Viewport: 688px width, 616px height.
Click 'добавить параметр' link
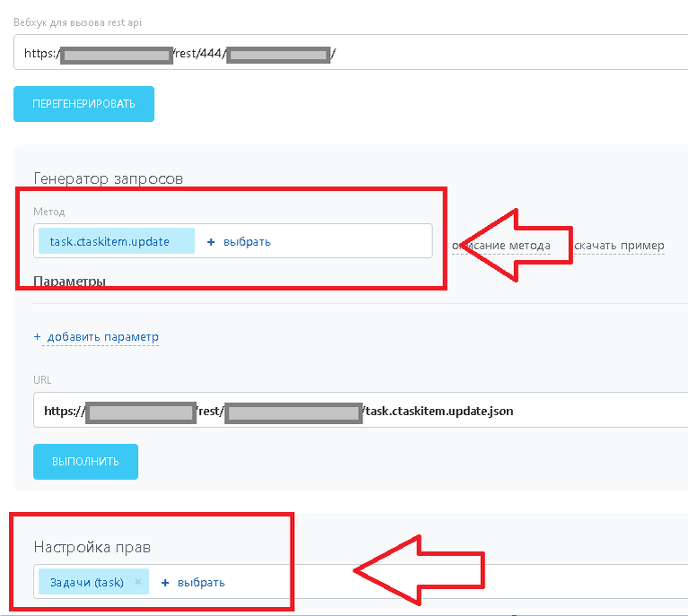point(102,337)
